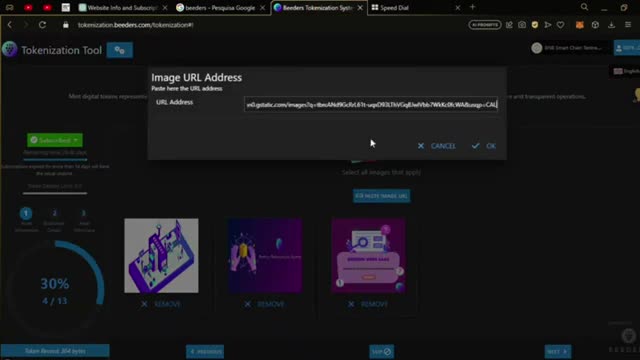Open the first pinned YouTube tab
Viewport: 640px width, 360px height.
[28, 7]
